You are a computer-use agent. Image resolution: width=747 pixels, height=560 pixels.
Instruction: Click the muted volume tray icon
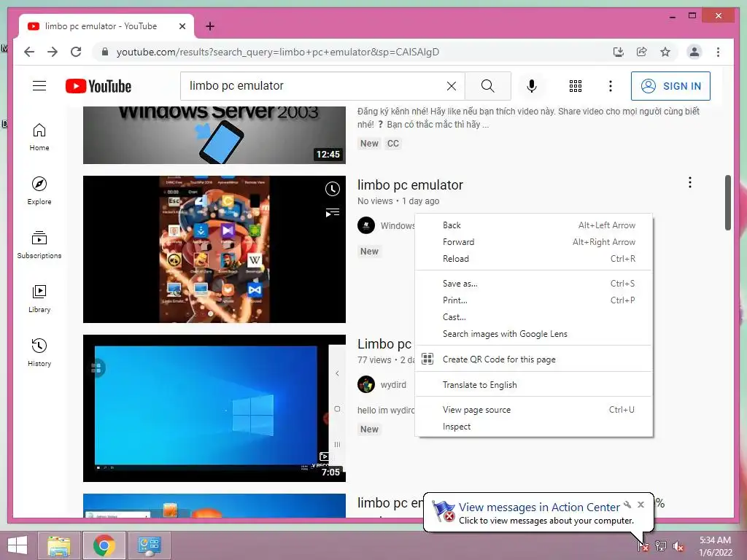point(678,546)
